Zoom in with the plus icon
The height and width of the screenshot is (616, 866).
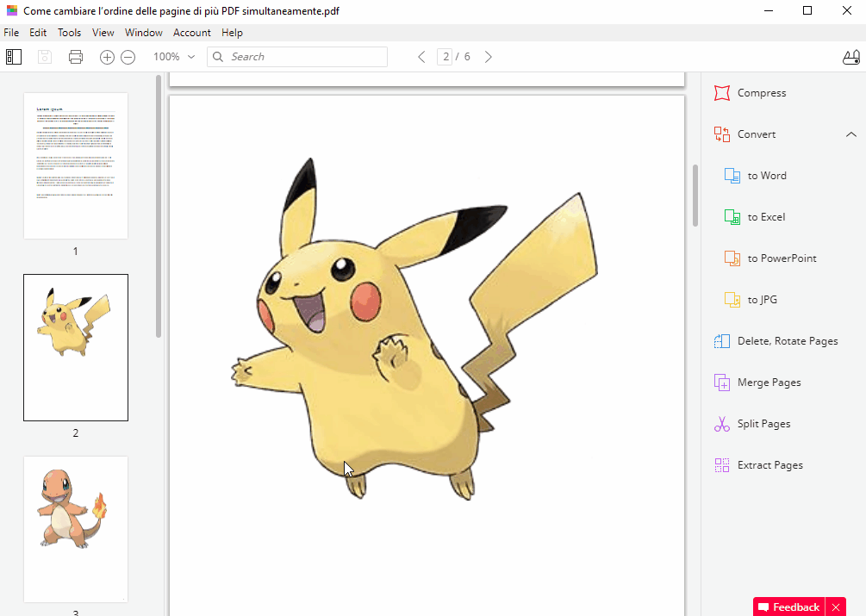coord(107,57)
